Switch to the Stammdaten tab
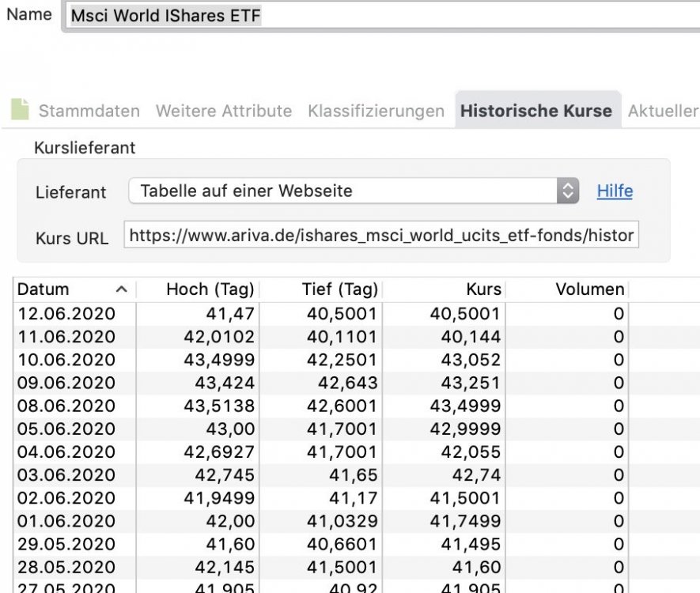 [x=89, y=111]
